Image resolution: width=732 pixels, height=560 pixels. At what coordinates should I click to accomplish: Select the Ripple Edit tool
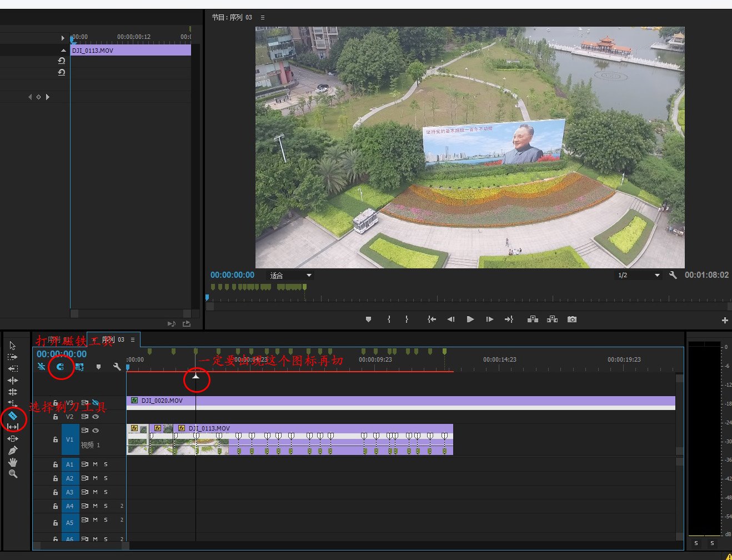click(13, 381)
